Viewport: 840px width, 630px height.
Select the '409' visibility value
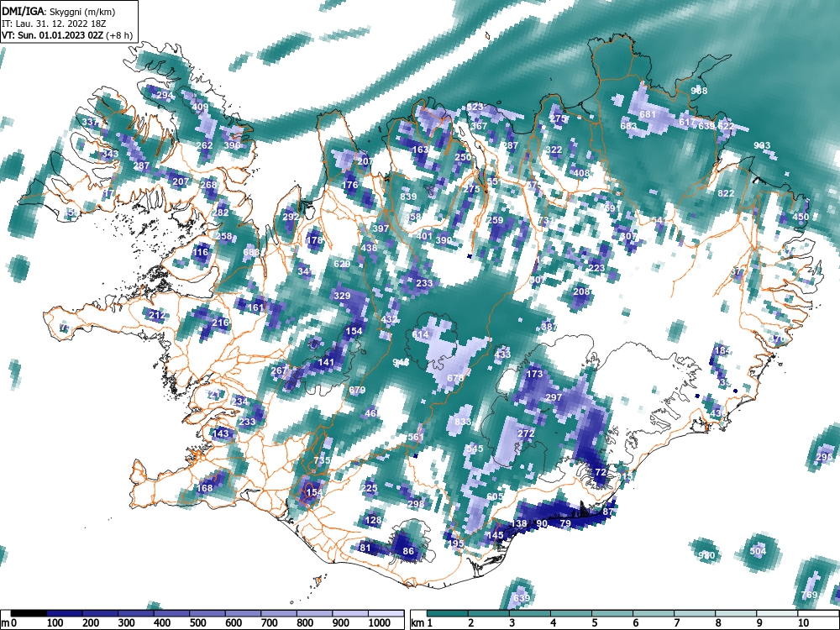(x=200, y=108)
